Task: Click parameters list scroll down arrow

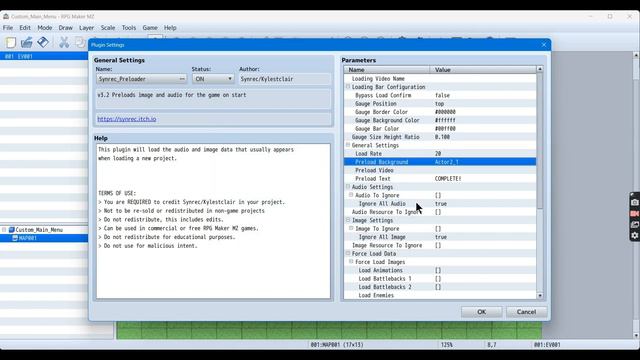Action: (540, 296)
